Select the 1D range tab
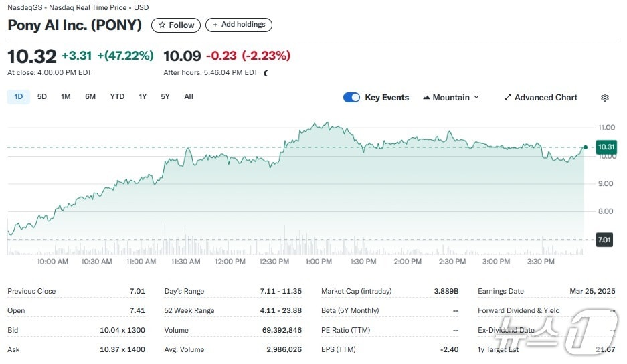This screenshot has height=364, width=627. click(x=18, y=97)
